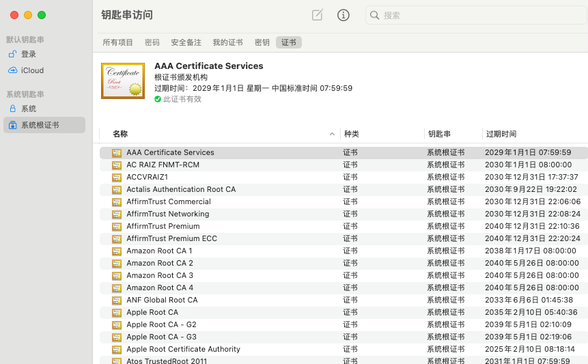Switch to the 密码 tab
The image size is (588, 364).
152,42
